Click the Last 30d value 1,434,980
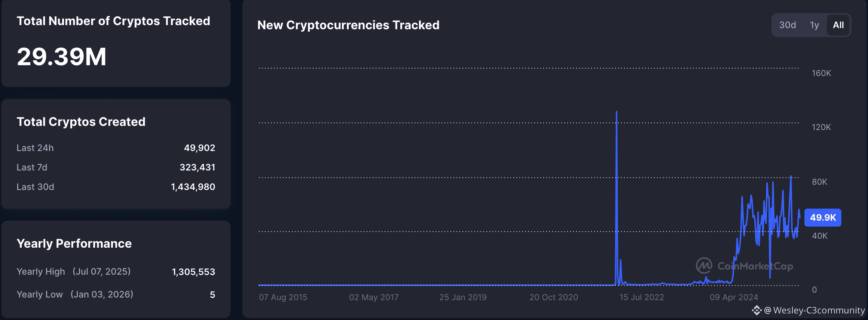The height and width of the screenshot is (320, 868). (x=193, y=187)
